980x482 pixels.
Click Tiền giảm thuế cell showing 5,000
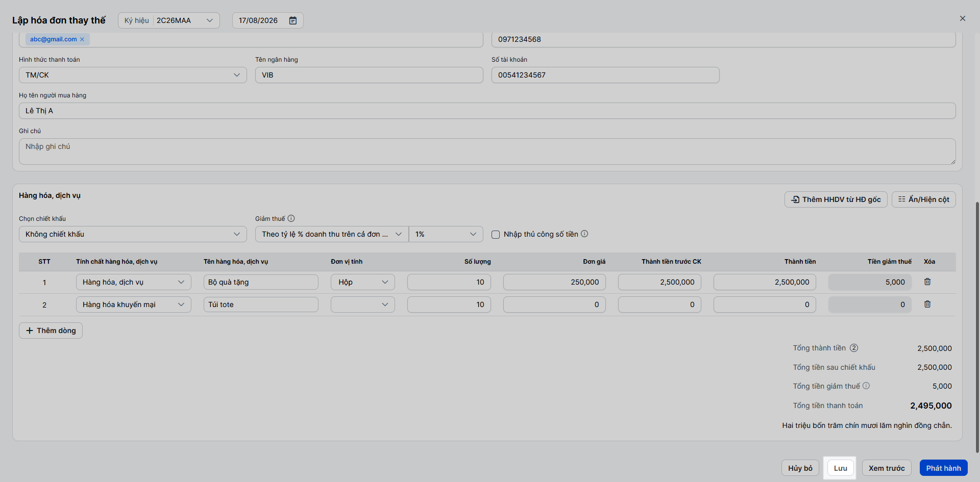coord(870,282)
